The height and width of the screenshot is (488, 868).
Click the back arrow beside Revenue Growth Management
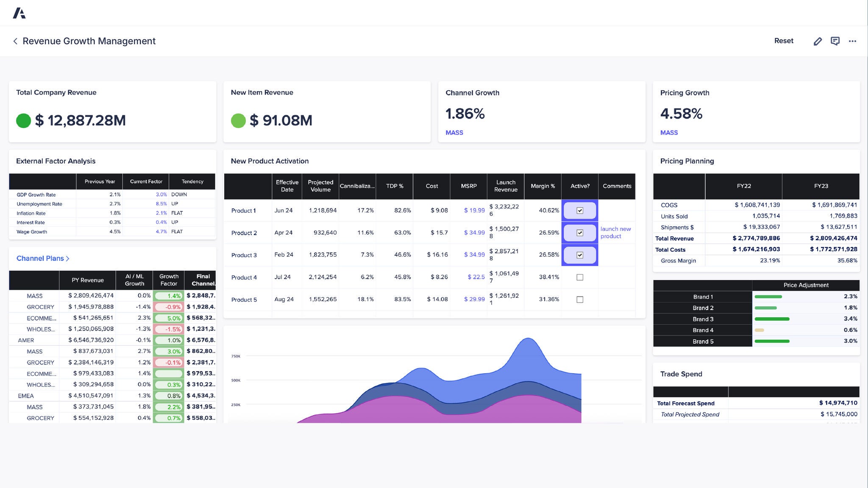click(15, 41)
